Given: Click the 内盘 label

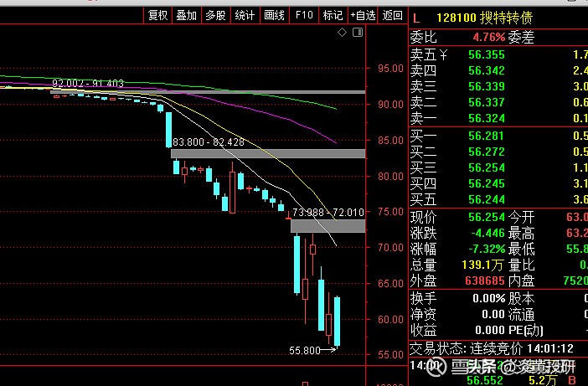Looking at the screenshot, I should [521, 281].
